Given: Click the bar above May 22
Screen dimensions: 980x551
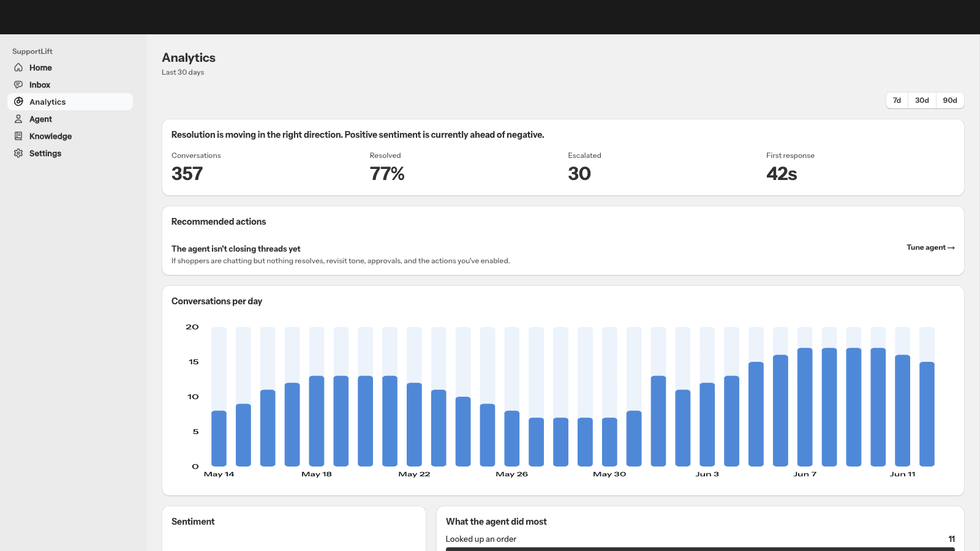Looking at the screenshot, I should (415, 425).
